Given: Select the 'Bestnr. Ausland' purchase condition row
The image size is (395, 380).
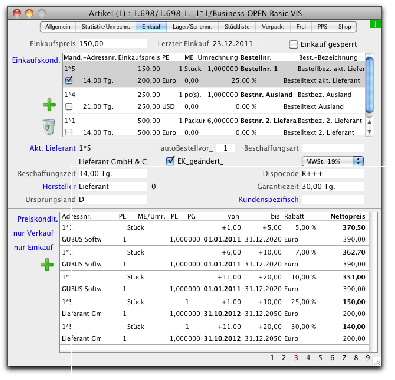Looking at the screenshot, I should (x=214, y=100).
